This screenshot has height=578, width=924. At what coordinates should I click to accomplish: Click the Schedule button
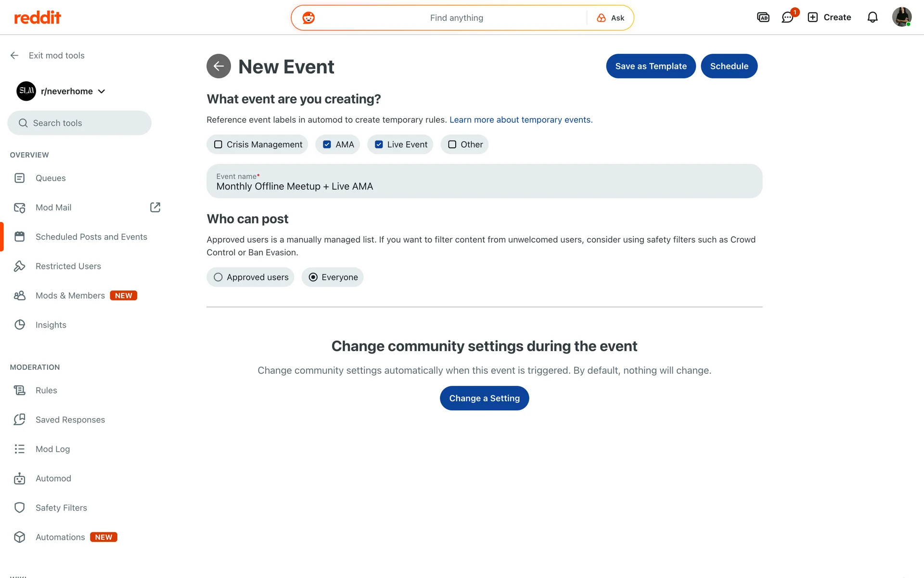pyautogui.click(x=729, y=66)
